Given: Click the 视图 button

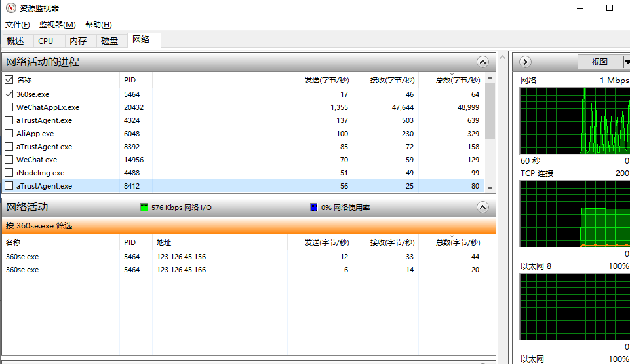Looking at the screenshot, I should point(600,62).
